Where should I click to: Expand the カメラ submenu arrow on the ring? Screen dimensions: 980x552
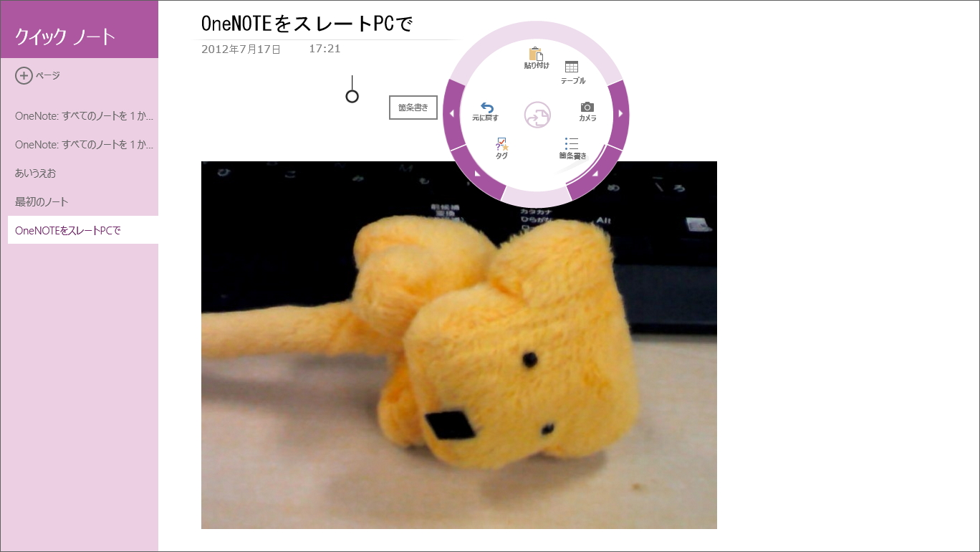pos(620,114)
